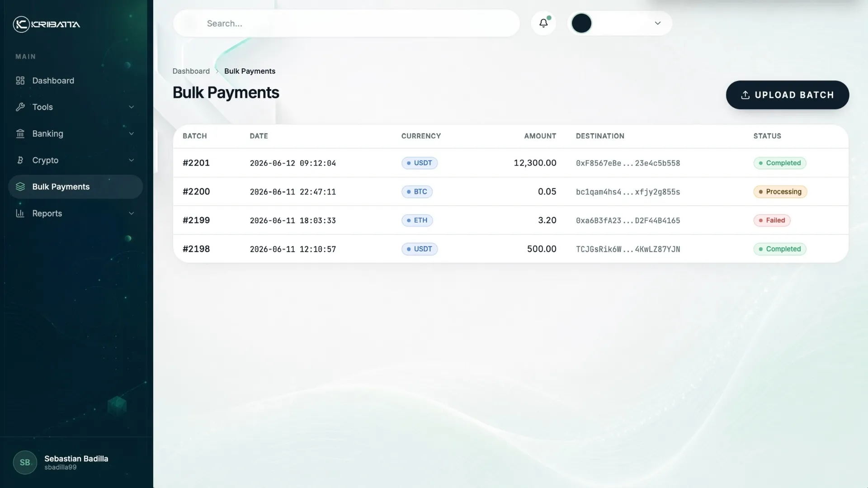
Task: Click the dark user avatar circle
Action: (581, 23)
